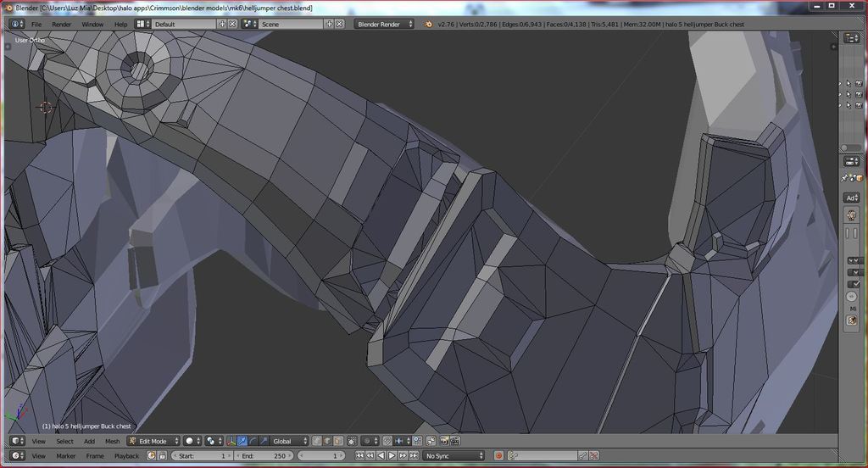The image size is (868, 468).
Task: Open the Mesh menu in viewport header
Action: [x=112, y=441]
